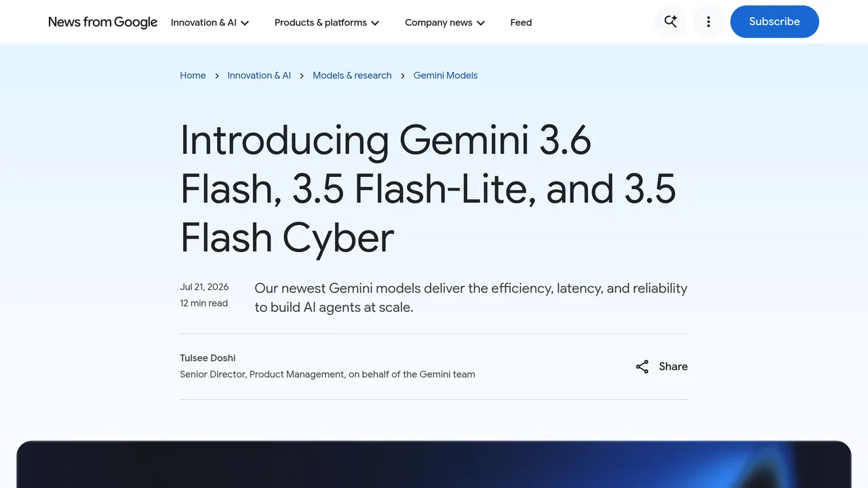Open the Models & research breadcrumb
This screenshot has width=868, height=488.
(x=352, y=75)
